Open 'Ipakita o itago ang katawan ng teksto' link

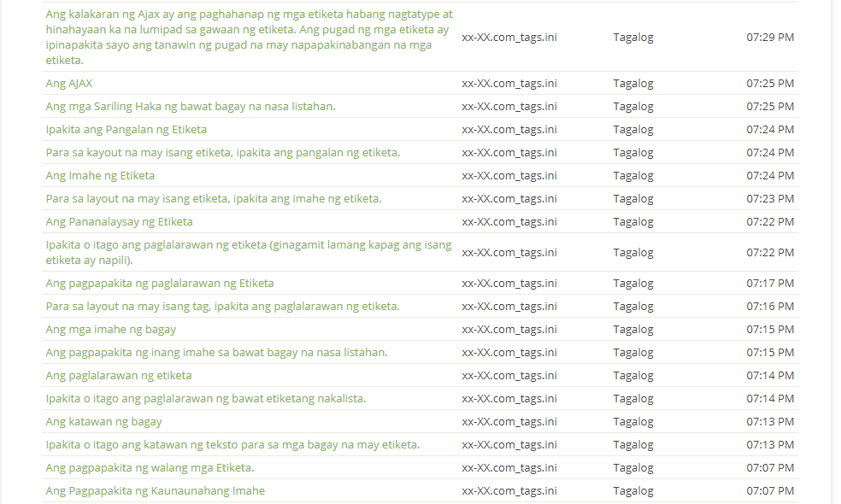click(x=232, y=445)
